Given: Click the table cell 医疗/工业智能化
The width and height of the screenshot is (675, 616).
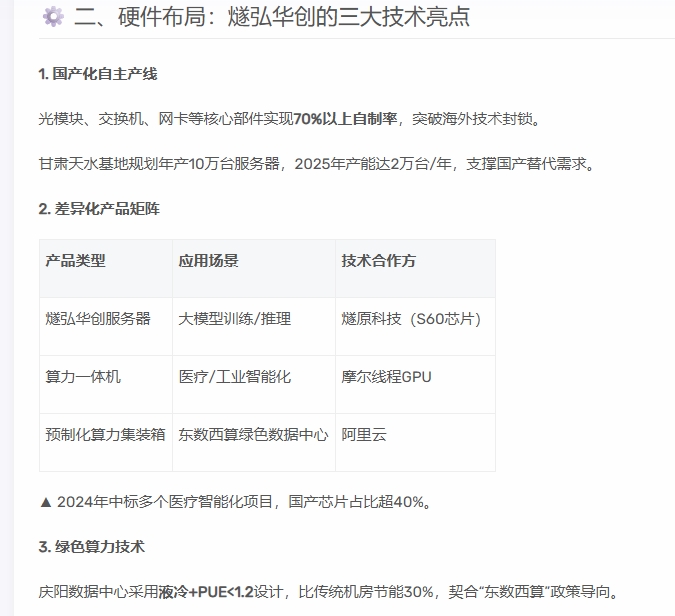Looking at the screenshot, I should pos(235,377).
